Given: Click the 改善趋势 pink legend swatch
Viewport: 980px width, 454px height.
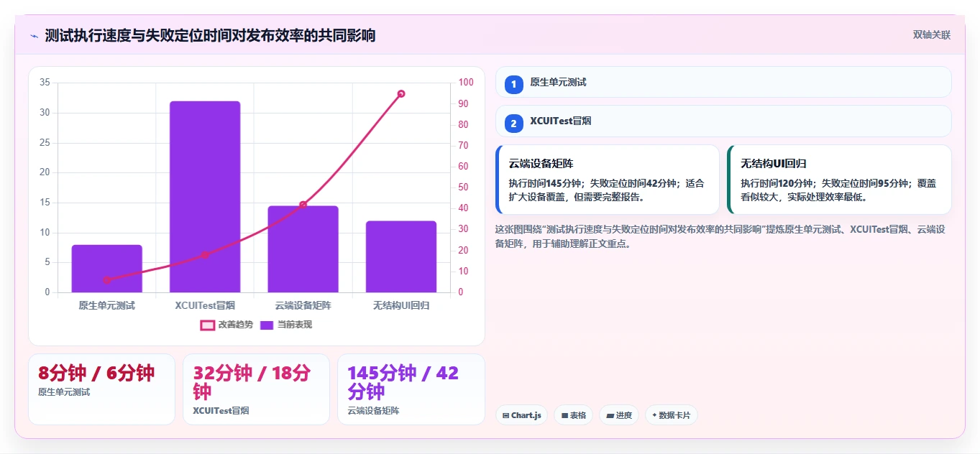Looking at the screenshot, I should [207, 325].
